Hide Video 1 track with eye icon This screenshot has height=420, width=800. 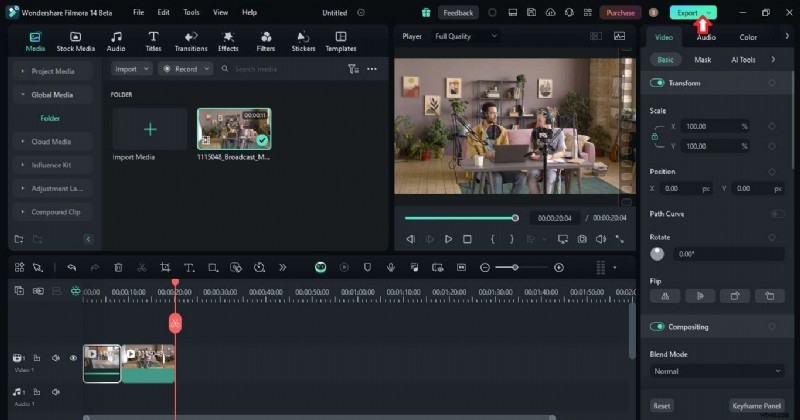(x=73, y=358)
